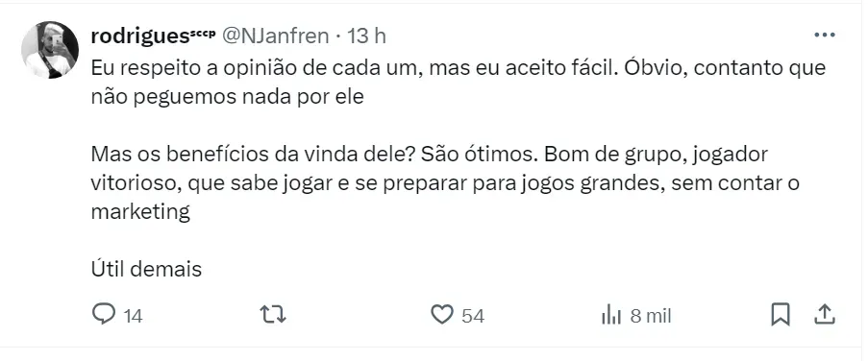Click the 8 mil views count
This screenshot has width=868, height=361.
651,316
